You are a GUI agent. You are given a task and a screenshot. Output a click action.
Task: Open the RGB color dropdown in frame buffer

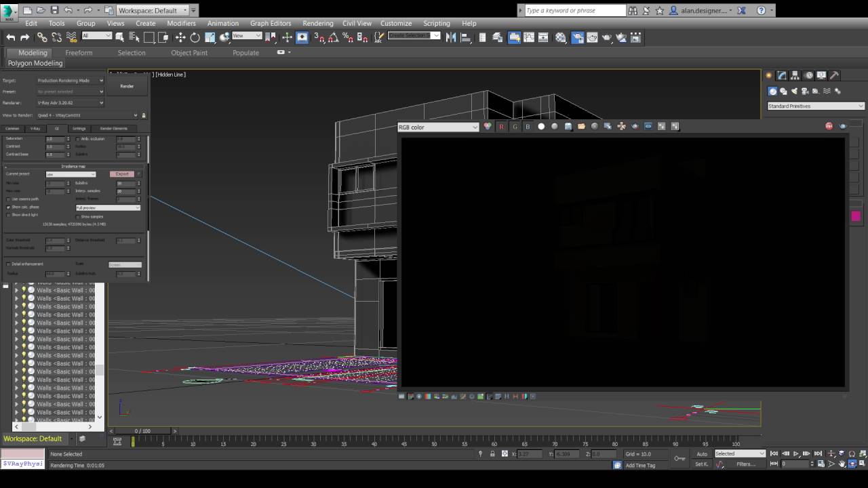pyautogui.click(x=437, y=127)
